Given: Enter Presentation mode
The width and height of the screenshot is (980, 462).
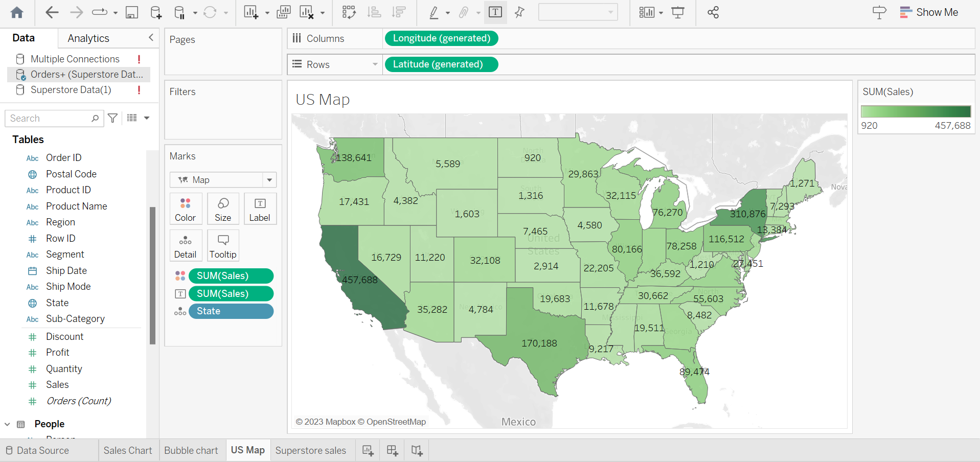Looking at the screenshot, I should pos(677,12).
